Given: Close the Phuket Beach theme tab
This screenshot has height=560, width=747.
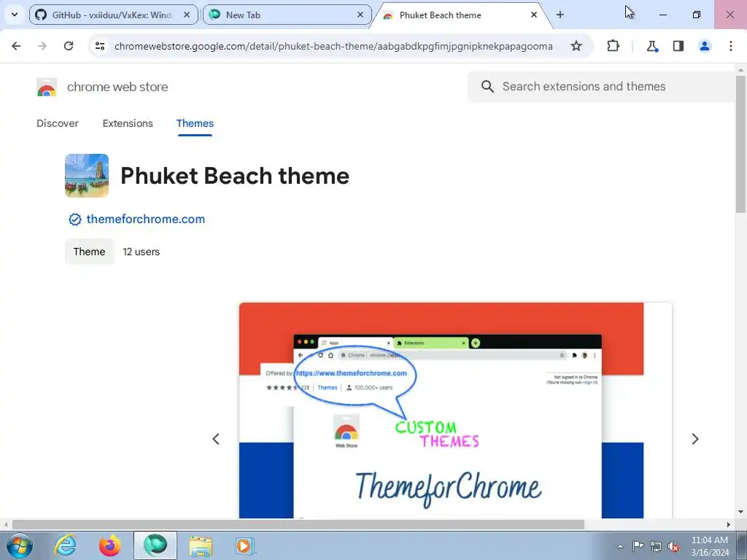Looking at the screenshot, I should [534, 15].
